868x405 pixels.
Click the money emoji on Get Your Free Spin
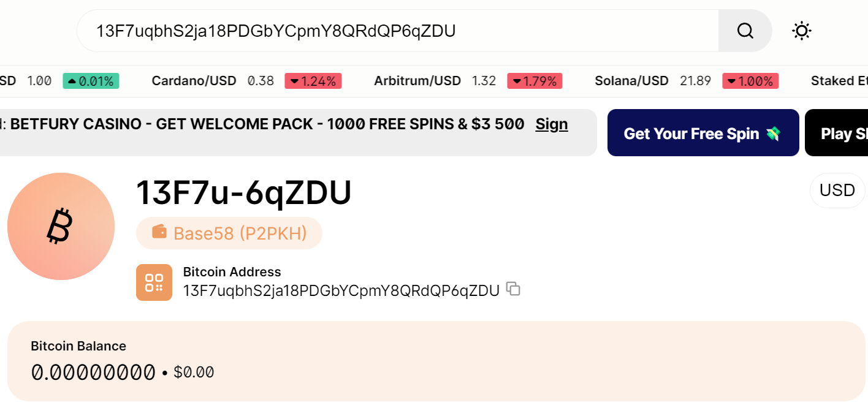(x=772, y=132)
